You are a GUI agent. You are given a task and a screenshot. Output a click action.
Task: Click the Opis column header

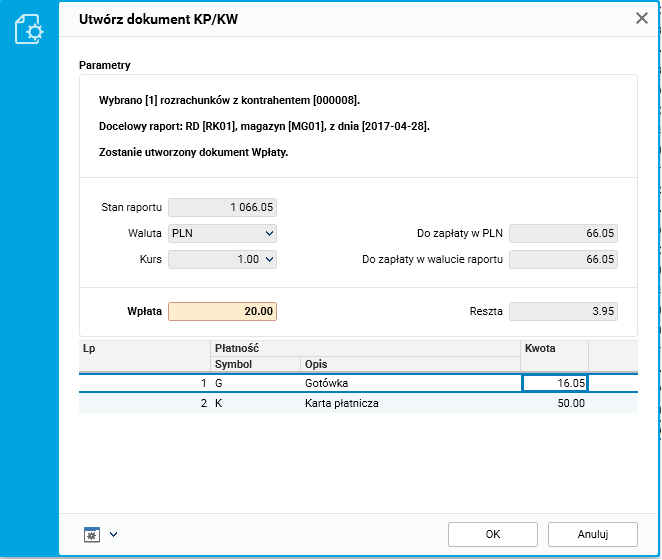(x=410, y=364)
